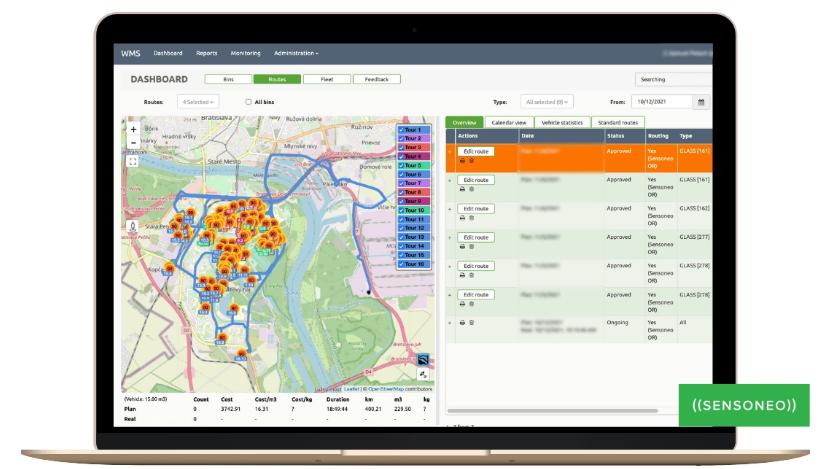
Task: Click the calendar icon beside From date
Action: (x=701, y=101)
